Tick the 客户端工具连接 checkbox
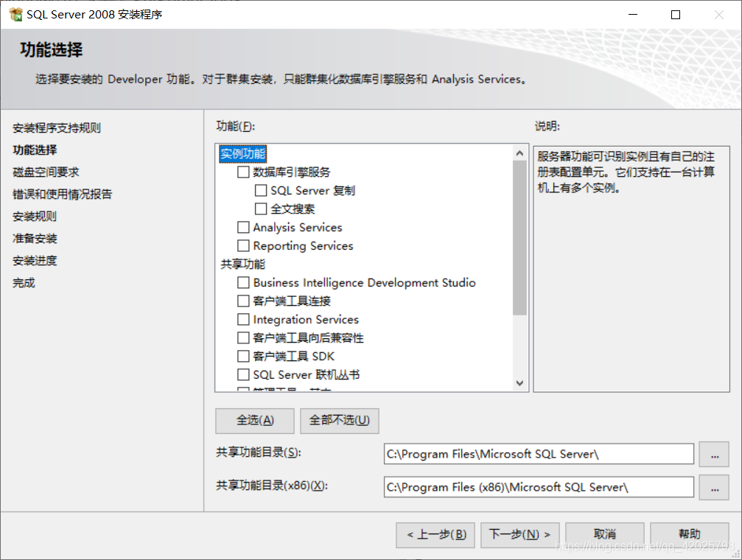Viewport: 742px width, 560px height. coord(243,301)
